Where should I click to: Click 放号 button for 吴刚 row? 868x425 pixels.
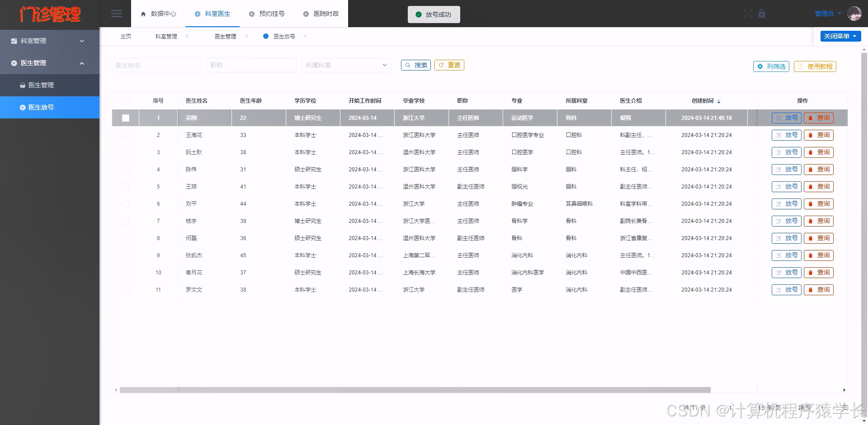(x=786, y=118)
